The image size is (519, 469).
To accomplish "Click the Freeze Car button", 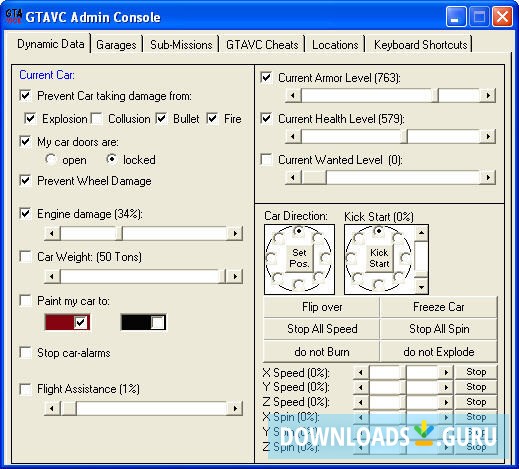I will click(x=439, y=307).
